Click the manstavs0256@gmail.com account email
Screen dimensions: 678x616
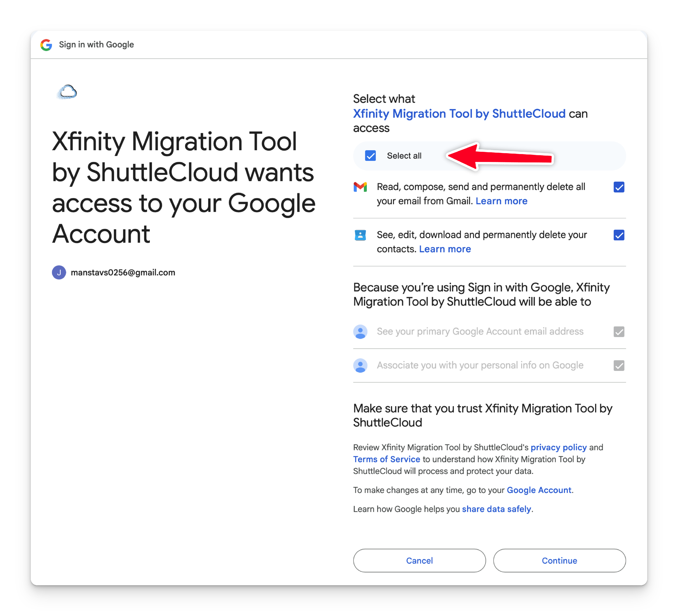[x=123, y=273]
